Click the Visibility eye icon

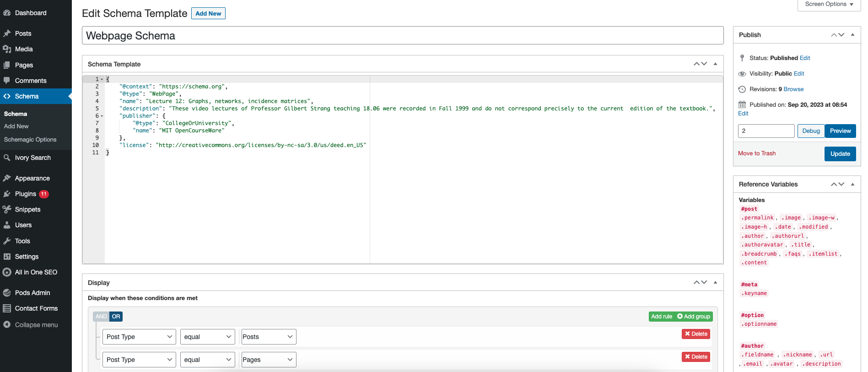coord(742,74)
